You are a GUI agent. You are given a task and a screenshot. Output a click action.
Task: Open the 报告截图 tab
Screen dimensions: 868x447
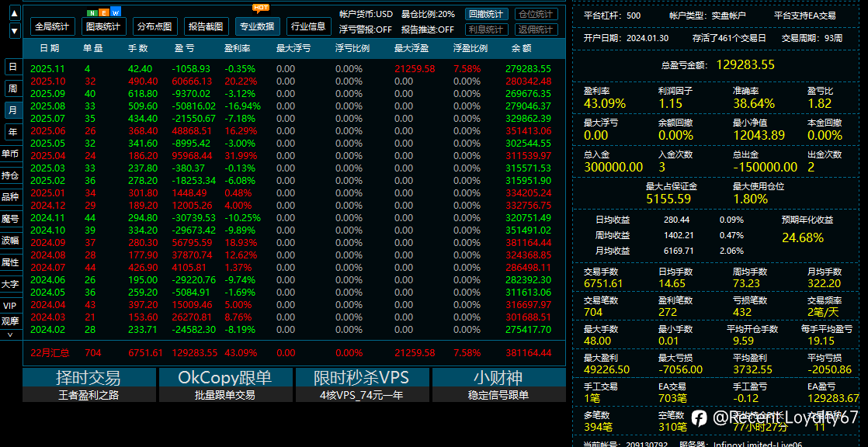pyautogui.click(x=206, y=26)
